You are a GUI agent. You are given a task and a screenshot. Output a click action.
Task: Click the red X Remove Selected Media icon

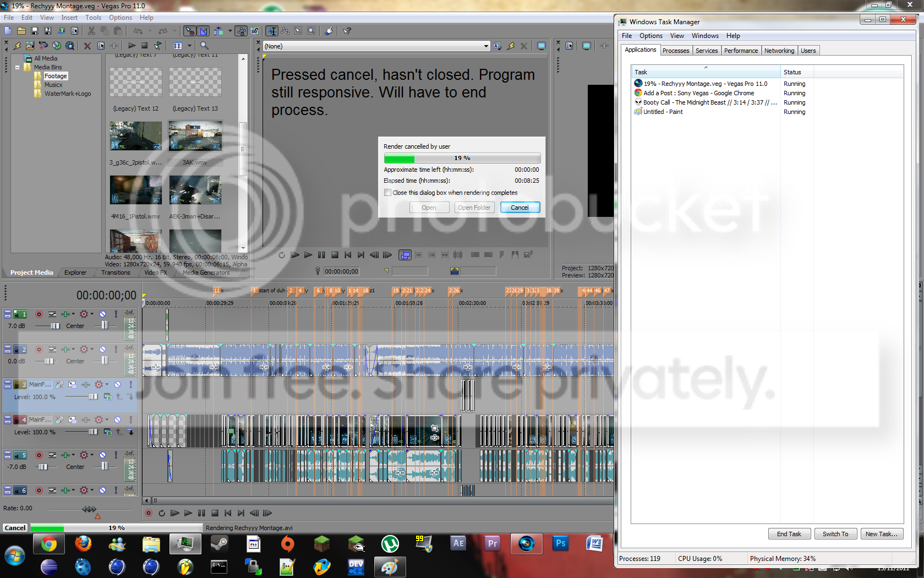87,46
